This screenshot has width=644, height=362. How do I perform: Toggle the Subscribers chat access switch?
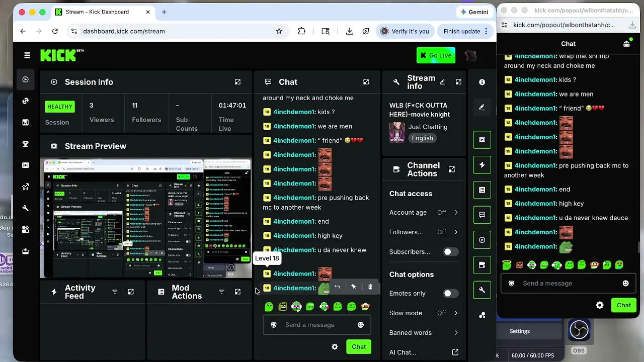(x=450, y=252)
